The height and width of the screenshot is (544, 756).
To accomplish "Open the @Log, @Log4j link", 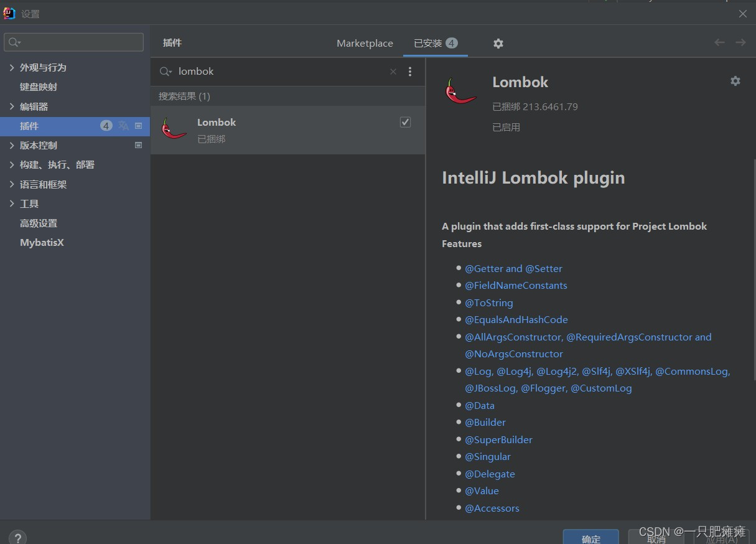I will pyautogui.click(x=499, y=371).
